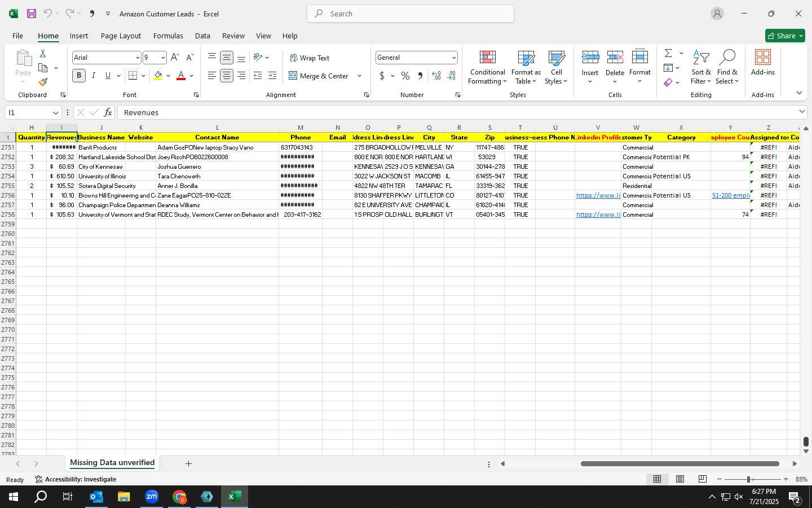
Task: Open the 51-200 employees link
Action: 731,195
